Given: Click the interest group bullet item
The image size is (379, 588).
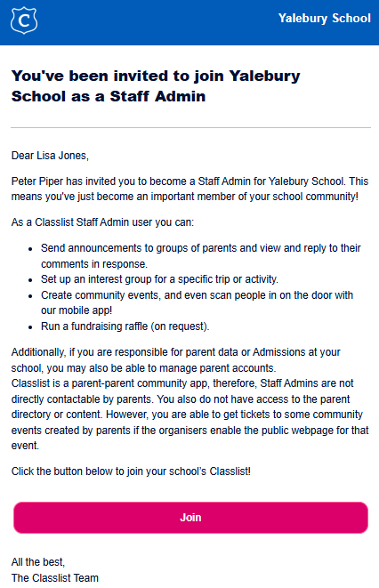Looking at the screenshot, I should [159, 279].
